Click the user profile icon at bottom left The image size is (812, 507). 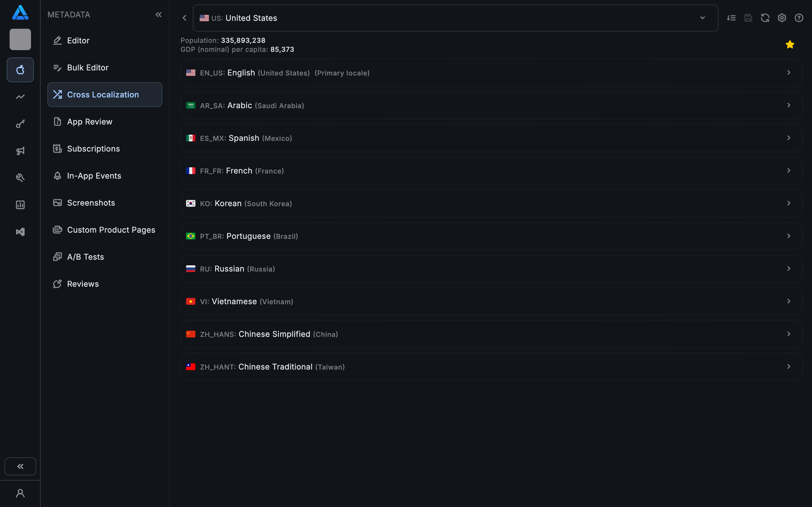tap(20, 493)
